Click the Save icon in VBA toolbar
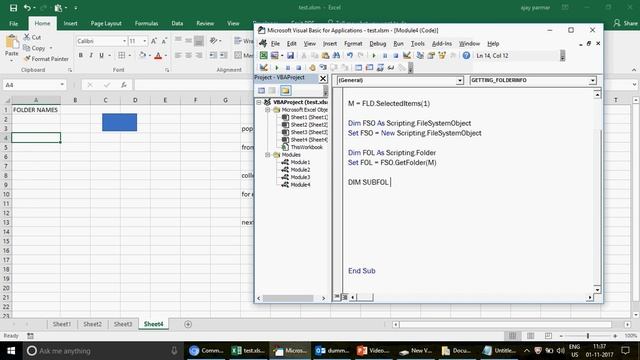Screen dimensions: 640x360 (x=290, y=56)
